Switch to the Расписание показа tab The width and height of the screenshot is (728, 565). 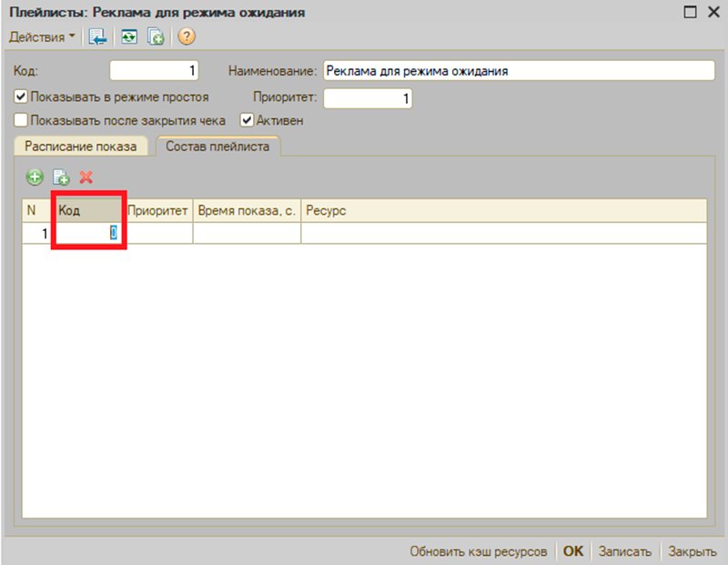81,146
